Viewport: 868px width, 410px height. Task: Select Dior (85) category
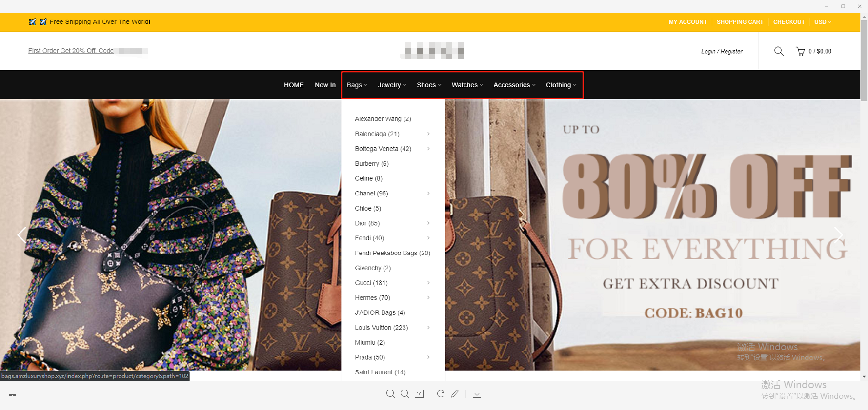coord(367,223)
